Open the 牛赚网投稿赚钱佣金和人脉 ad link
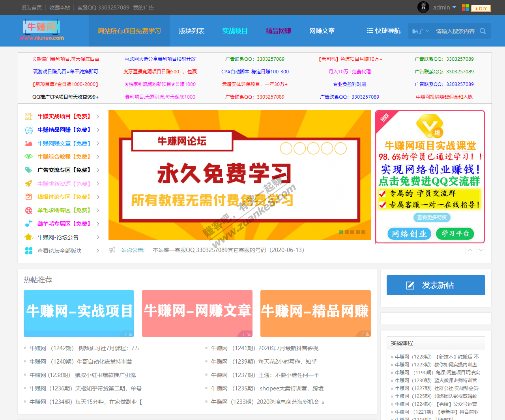 point(444,97)
